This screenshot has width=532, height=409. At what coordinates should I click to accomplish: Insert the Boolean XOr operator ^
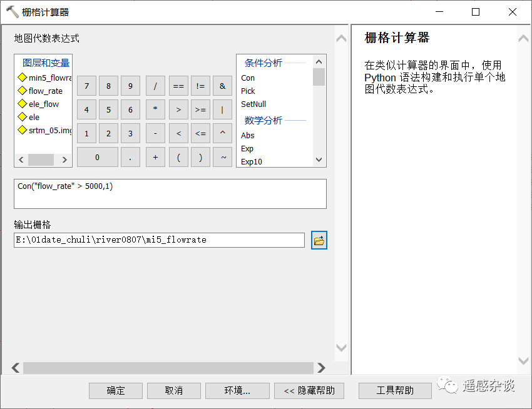coord(223,133)
